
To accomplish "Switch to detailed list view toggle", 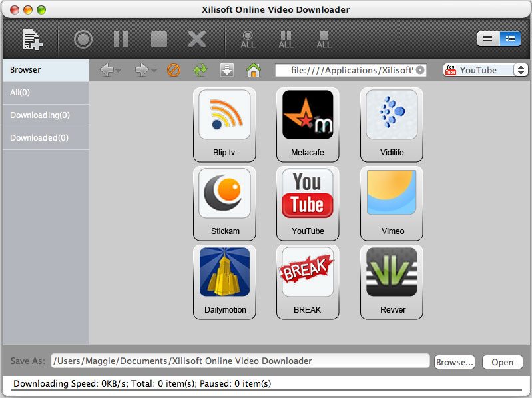I will pos(509,39).
